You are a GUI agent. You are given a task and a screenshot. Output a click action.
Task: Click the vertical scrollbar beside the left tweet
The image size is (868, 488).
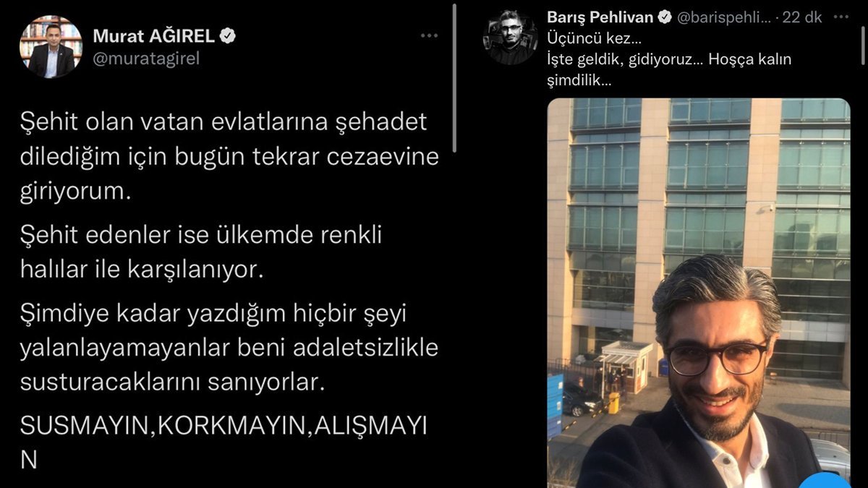[x=454, y=77]
